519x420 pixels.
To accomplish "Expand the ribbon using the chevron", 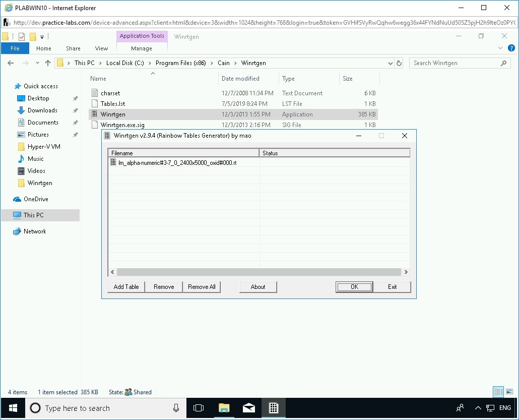I will click(x=500, y=48).
